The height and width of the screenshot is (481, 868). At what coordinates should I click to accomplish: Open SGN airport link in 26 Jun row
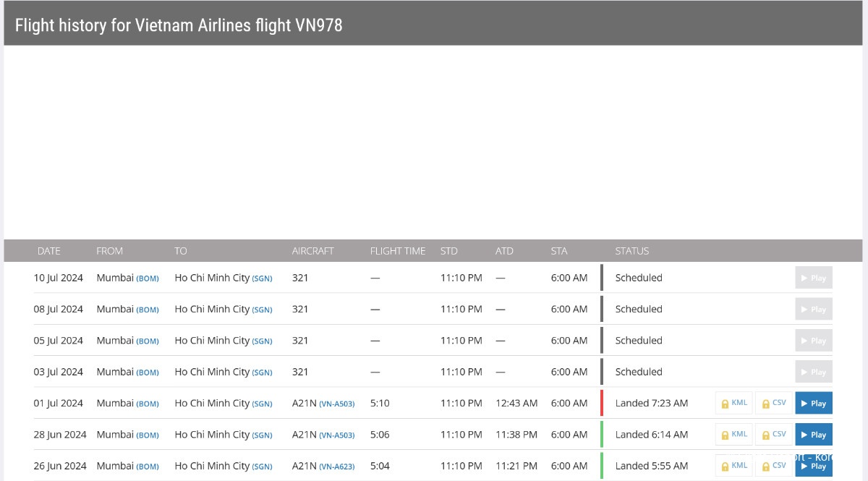(262, 467)
